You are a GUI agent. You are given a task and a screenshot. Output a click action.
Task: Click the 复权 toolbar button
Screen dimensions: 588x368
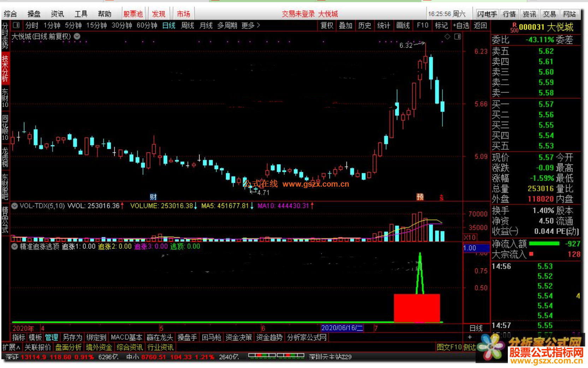click(x=327, y=25)
